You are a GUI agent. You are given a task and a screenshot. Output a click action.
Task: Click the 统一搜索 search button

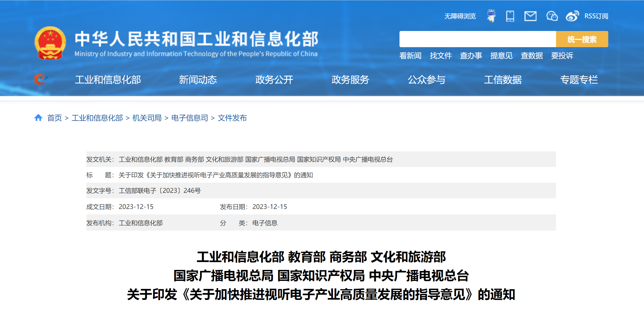pos(582,39)
